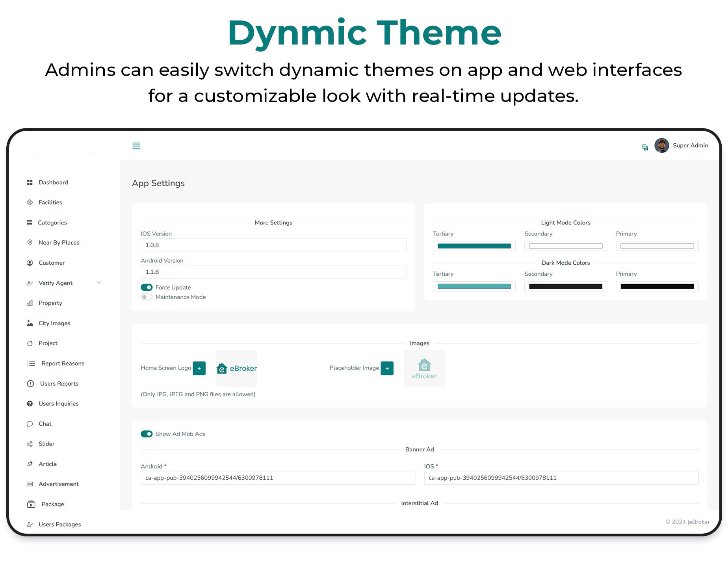Upload a new Home Screen Logo

tap(200, 368)
